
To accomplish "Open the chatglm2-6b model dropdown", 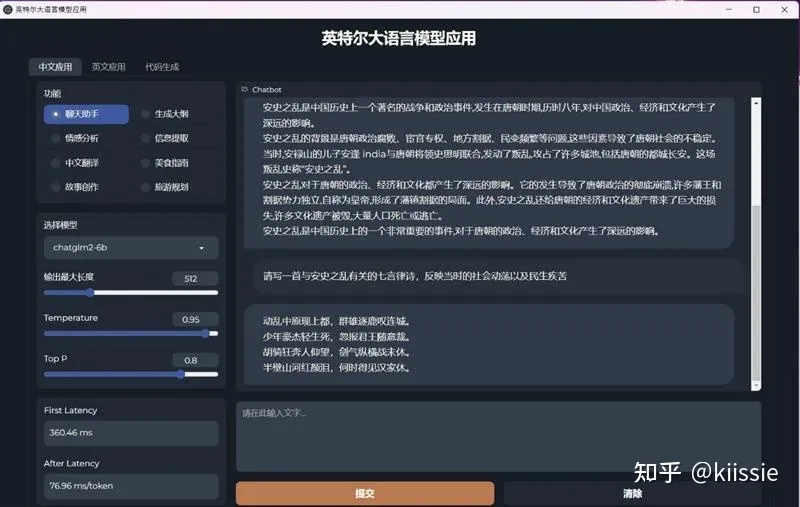I will coord(131,248).
